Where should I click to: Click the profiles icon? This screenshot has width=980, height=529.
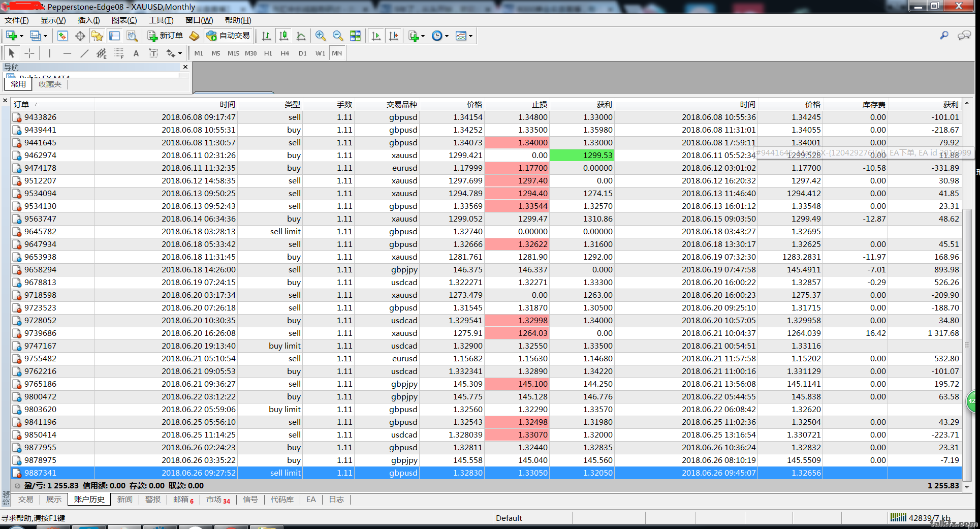[x=35, y=36]
